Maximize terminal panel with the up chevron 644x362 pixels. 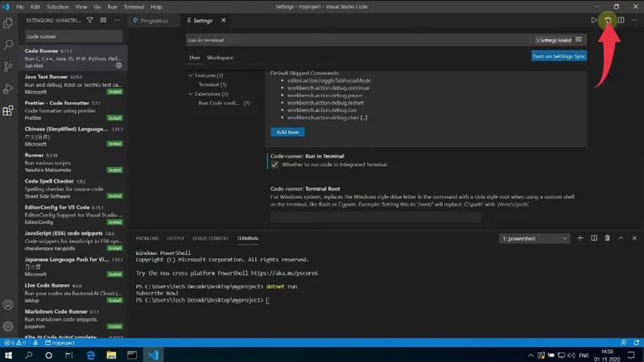621,238
